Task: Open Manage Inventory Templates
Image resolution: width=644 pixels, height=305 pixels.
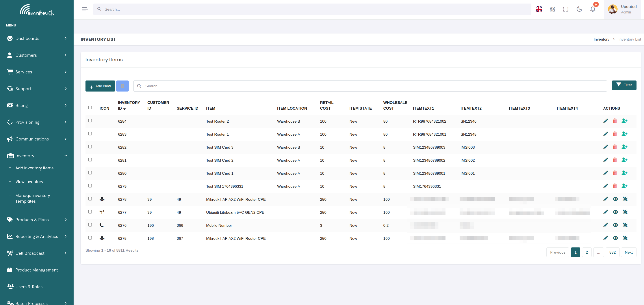Action: 33,198
